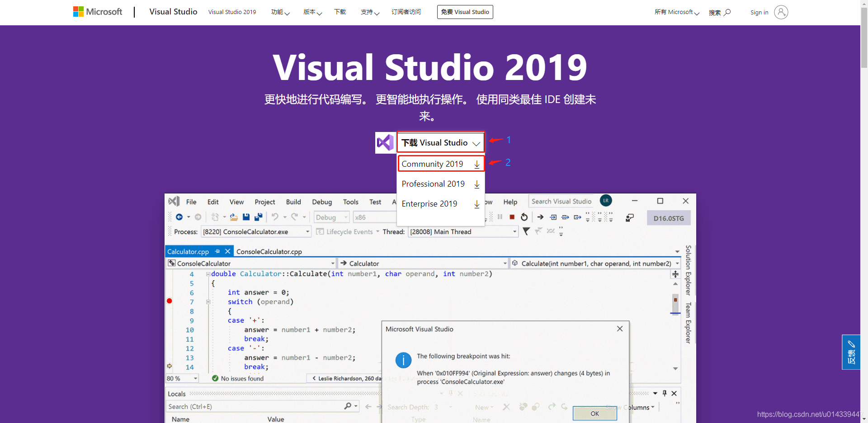Screen dimensions: 868x423
Task: Switch to the Calculator.cpp tab
Action: pyautogui.click(x=188, y=252)
